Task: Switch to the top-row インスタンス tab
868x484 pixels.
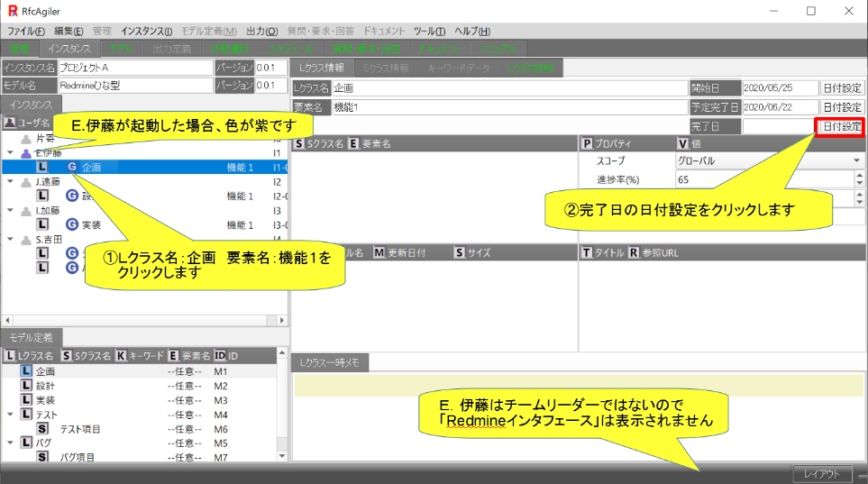Action: coord(69,49)
